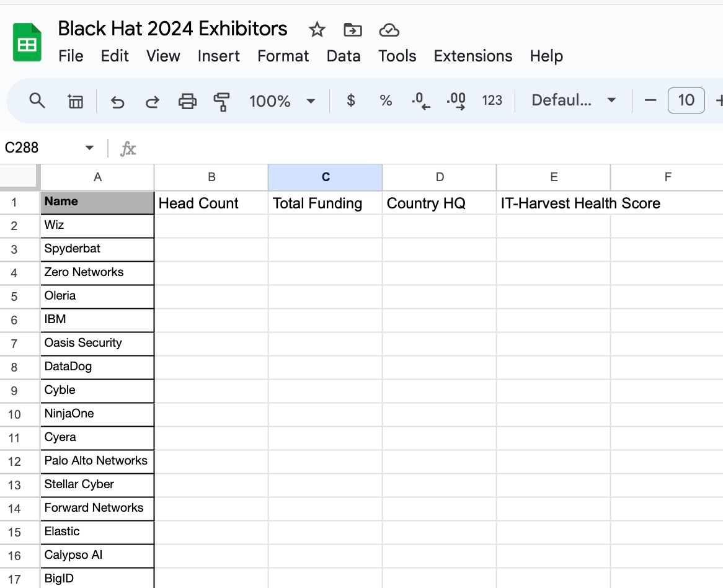Select column B header
Image resolution: width=723 pixels, height=588 pixels.
(211, 177)
